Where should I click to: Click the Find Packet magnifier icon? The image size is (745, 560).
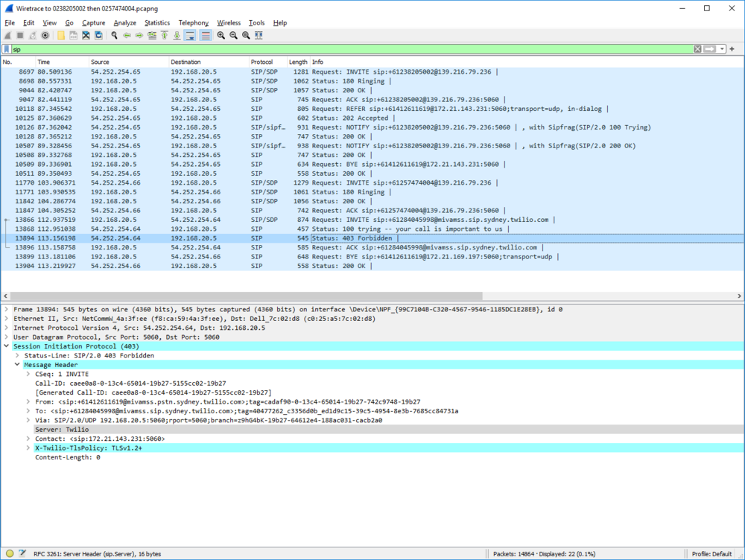click(114, 35)
